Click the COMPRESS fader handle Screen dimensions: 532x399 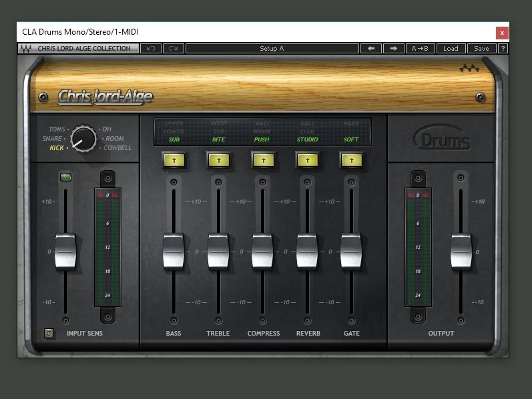pos(262,252)
